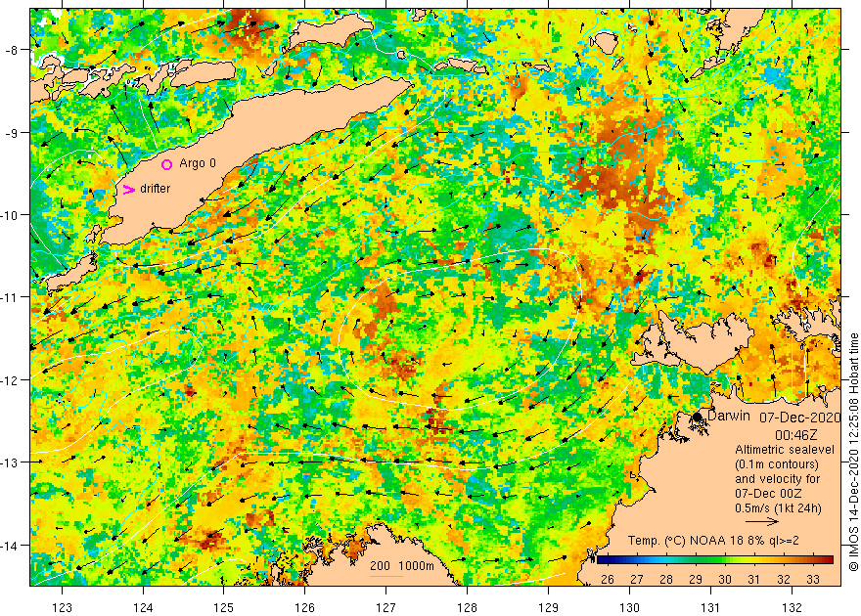Click latitude axis label -9
The image size is (861, 616).
[11, 133]
